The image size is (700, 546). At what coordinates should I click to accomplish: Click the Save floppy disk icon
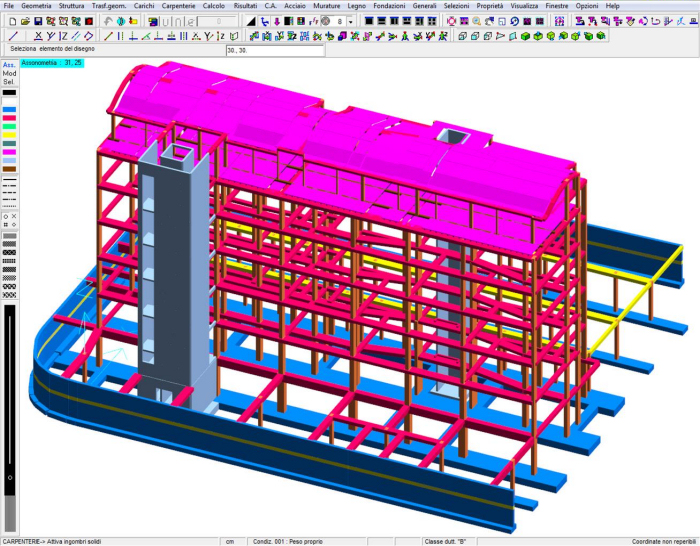click(x=37, y=21)
